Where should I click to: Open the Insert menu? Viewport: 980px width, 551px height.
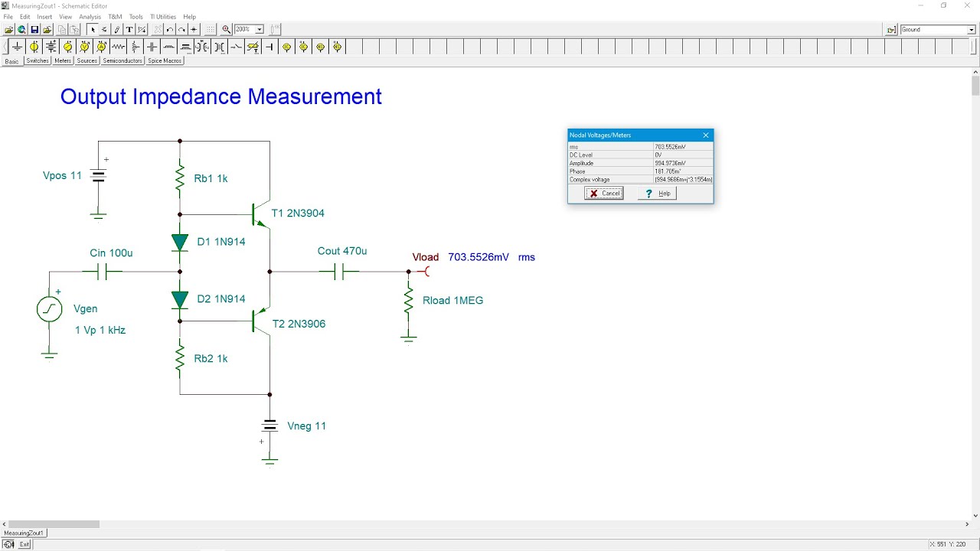[x=44, y=16]
